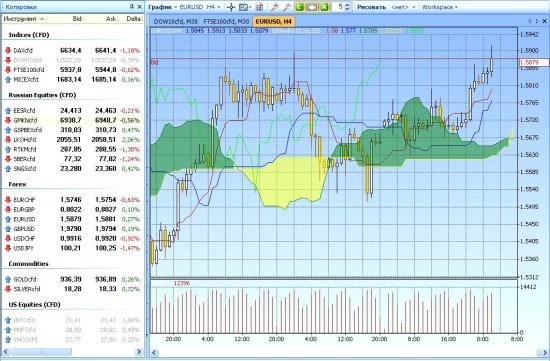550x361 pixels.
Task: Select the Russian Equities (CFD) group header
Action: (42, 95)
